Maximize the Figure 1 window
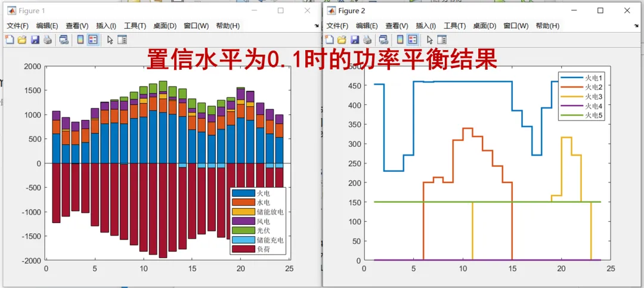 281,11
